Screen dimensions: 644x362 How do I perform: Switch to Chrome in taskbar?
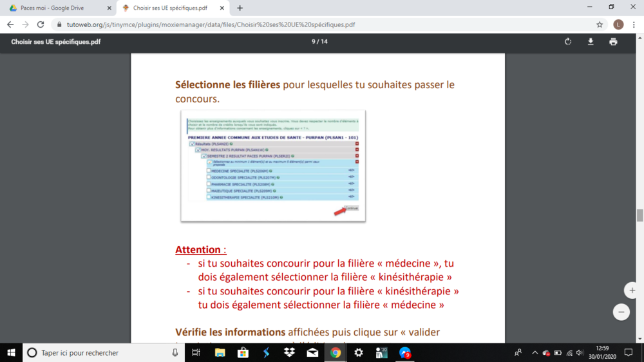click(336, 352)
